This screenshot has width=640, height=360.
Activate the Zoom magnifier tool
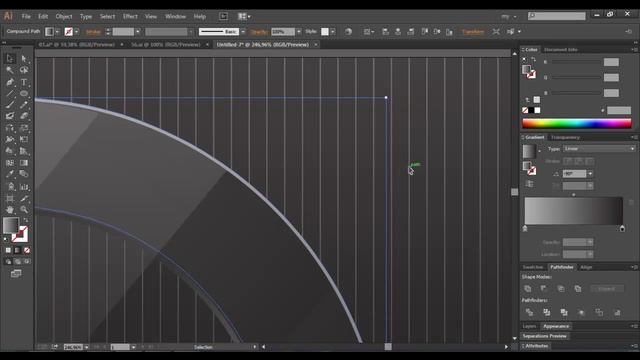[24, 210]
